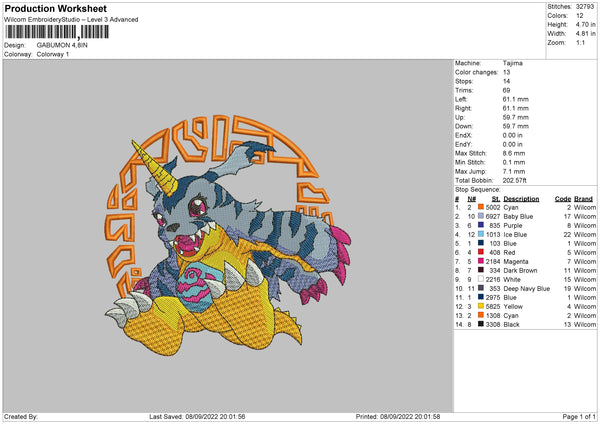
Task: Click the thread number 6927
Action: 493,216
